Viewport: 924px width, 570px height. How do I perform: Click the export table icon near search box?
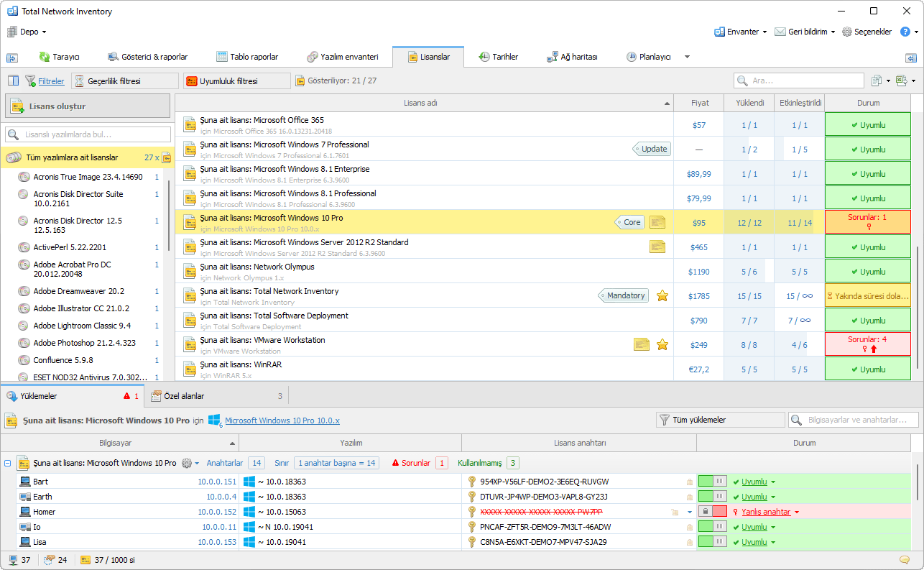(x=902, y=81)
